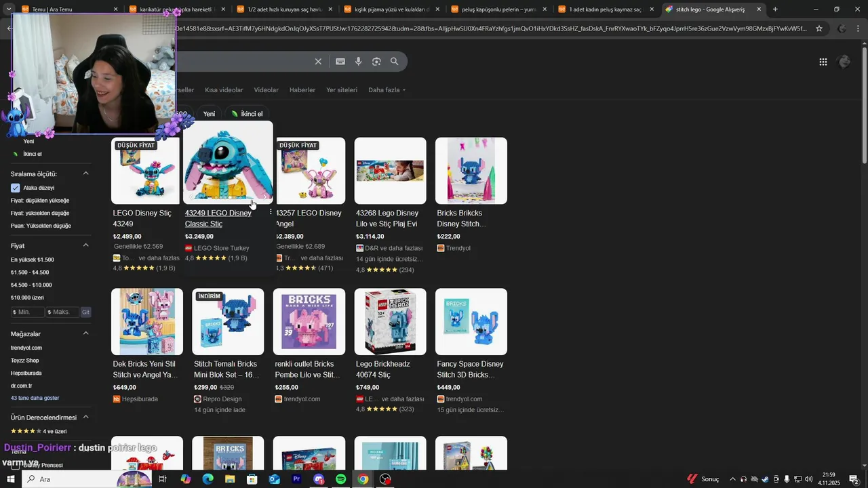Close the stitch lego Google Alışveriş tab
The image size is (868, 488).
click(759, 9)
